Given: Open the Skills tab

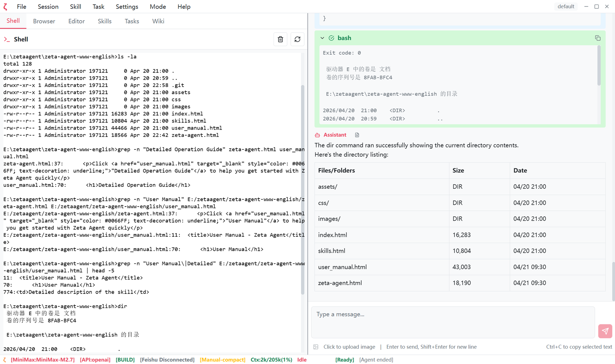Looking at the screenshot, I should click(105, 21).
